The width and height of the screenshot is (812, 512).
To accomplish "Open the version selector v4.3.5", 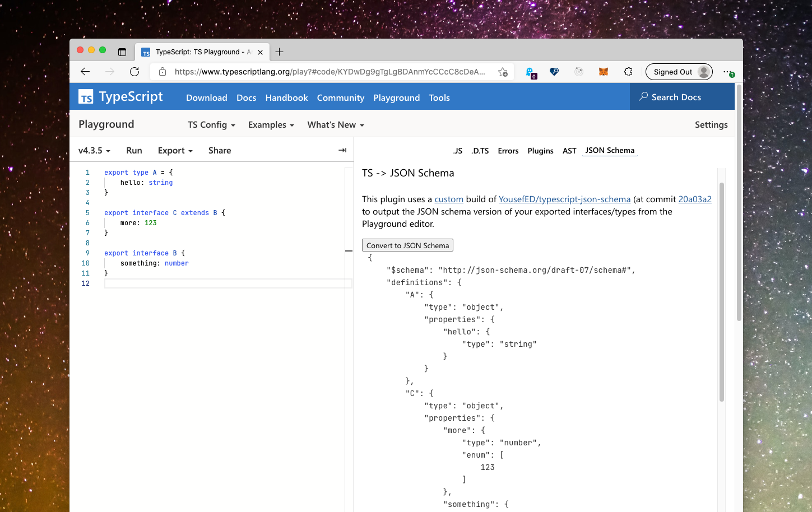I will [94, 150].
